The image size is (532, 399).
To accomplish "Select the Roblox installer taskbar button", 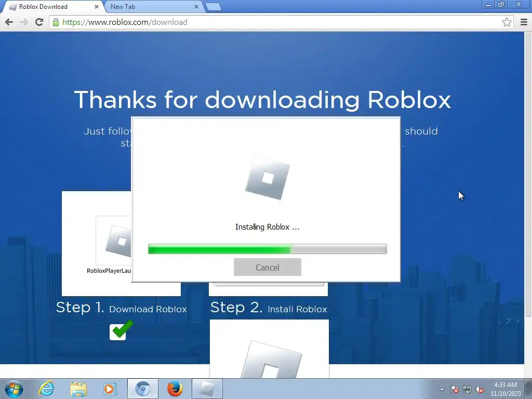I will (207, 389).
